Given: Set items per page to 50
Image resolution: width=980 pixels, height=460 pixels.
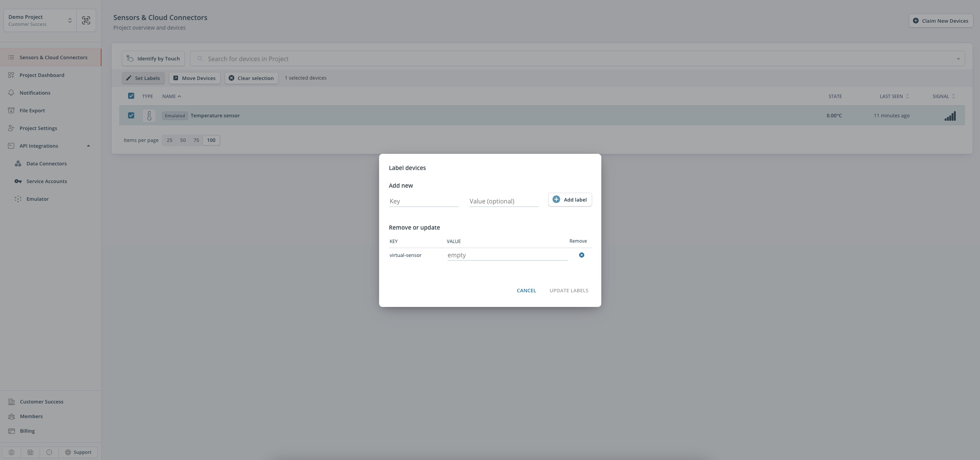Looking at the screenshot, I should pos(183,140).
